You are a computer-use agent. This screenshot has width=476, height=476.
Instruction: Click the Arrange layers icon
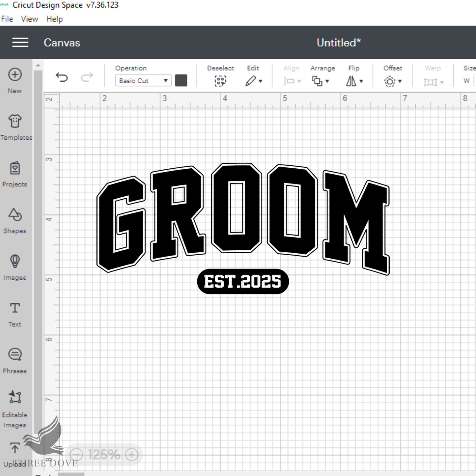point(317,81)
